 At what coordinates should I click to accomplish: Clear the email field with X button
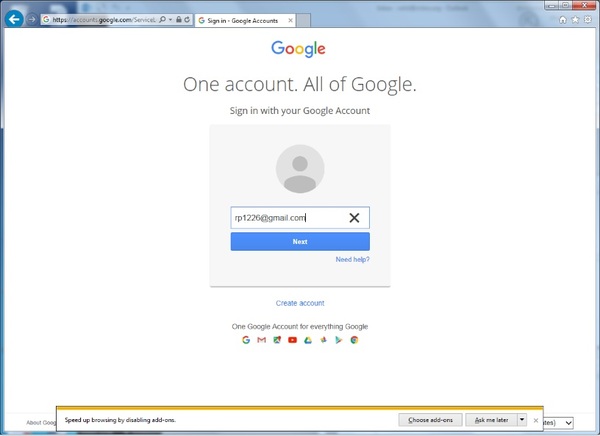[x=354, y=217]
